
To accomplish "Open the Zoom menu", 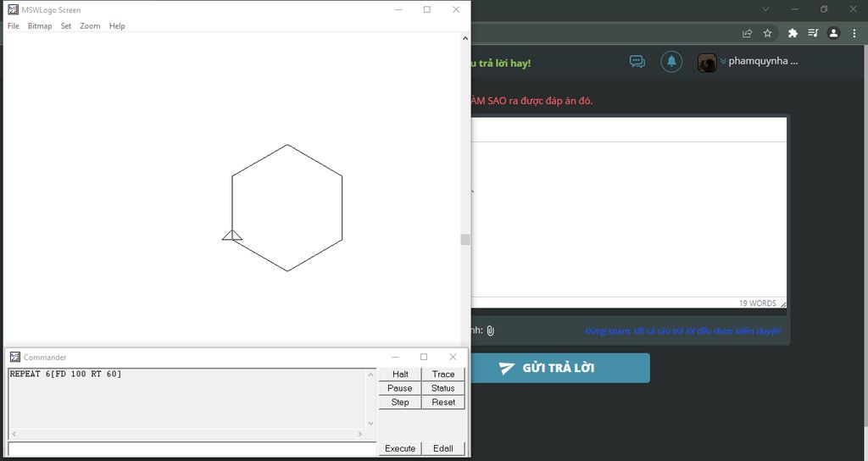I will [90, 26].
